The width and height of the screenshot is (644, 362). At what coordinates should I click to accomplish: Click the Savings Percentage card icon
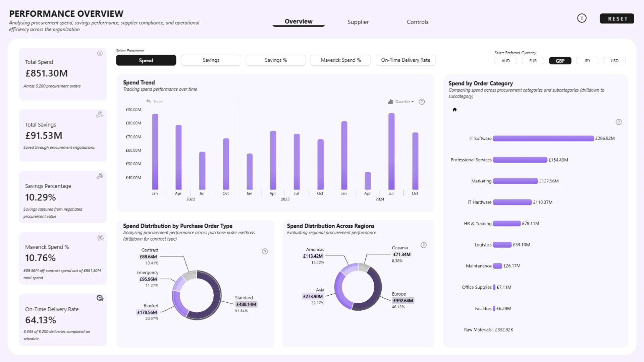click(x=100, y=176)
